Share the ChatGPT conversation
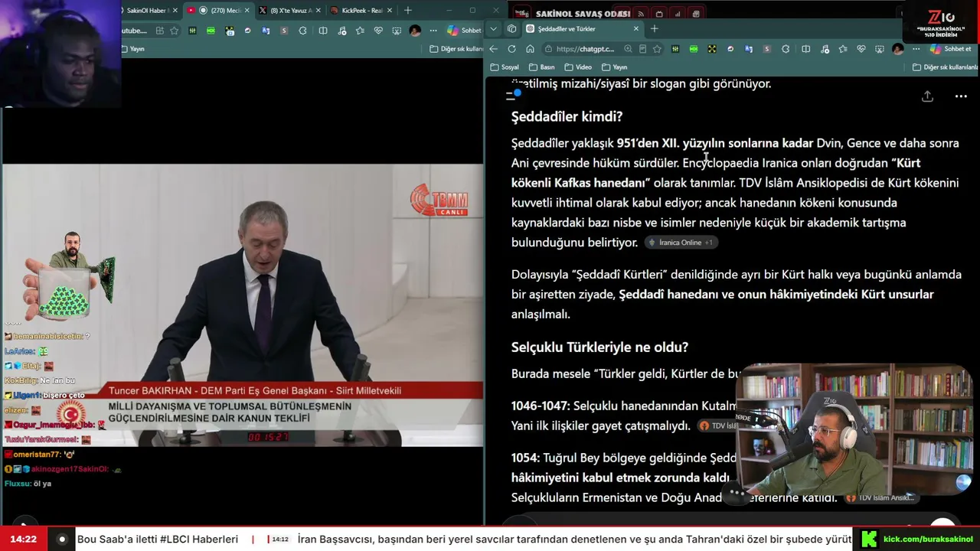The image size is (980, 551). [927, 96]
